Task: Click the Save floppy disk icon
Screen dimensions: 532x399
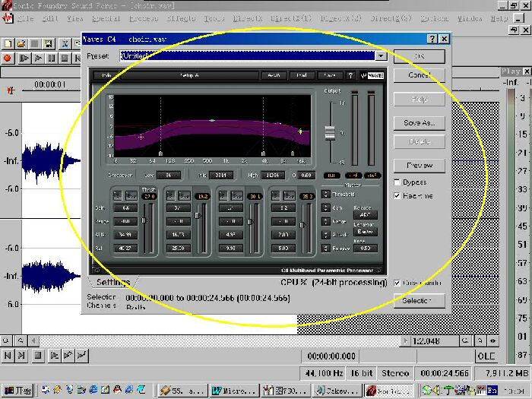Action: click(48, 44)
